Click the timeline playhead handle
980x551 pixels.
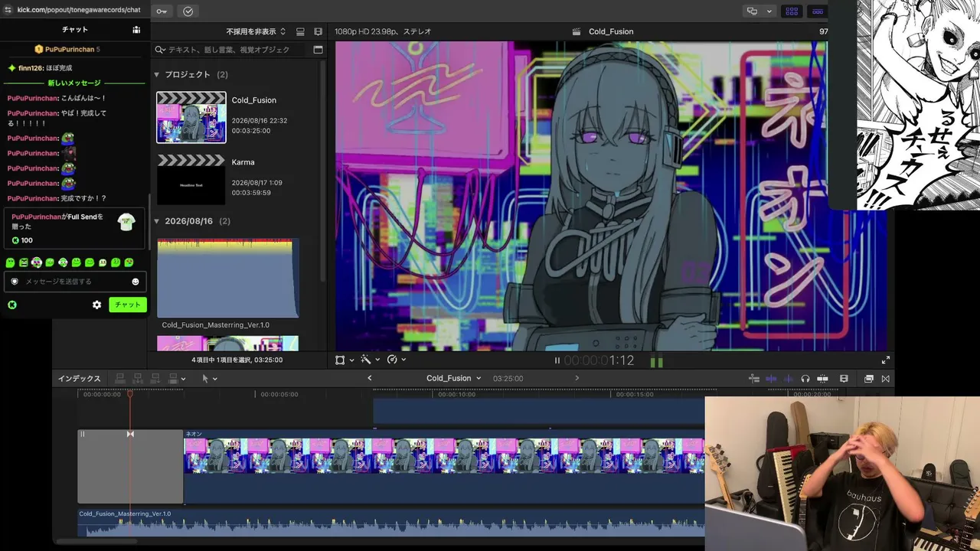(x=130, y=393)
